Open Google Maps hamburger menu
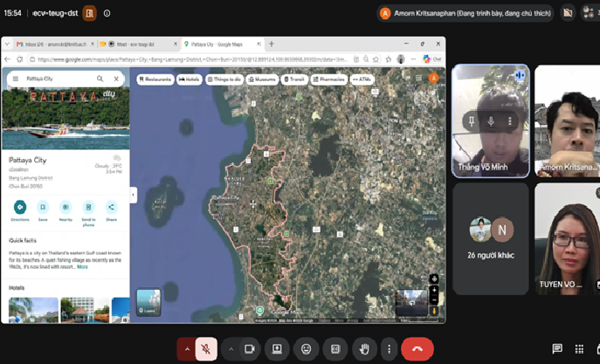 16,79
